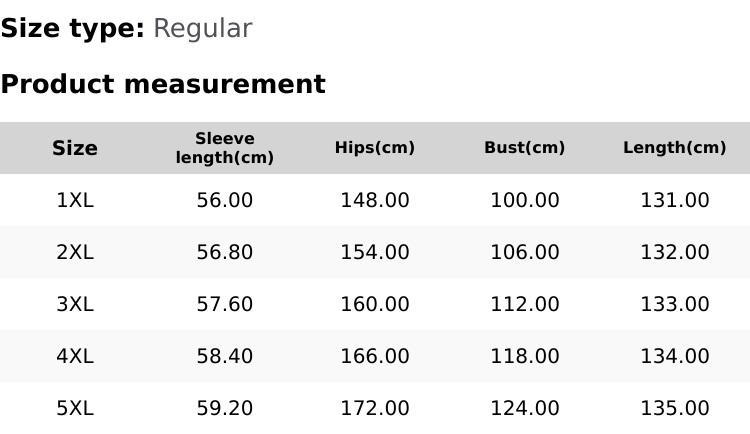Select the 5XL size row label
Image resolution: width=750 pixels, height=434 pixels.
75,408
